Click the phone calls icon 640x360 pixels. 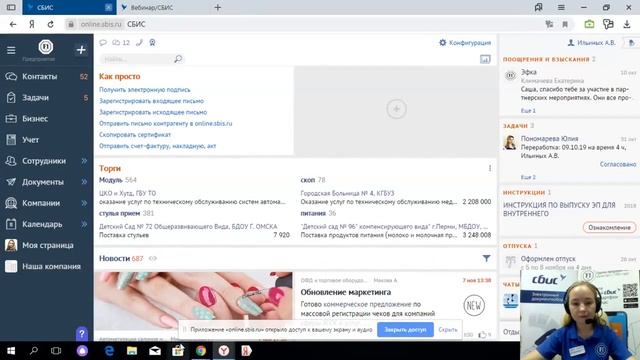click(x=139, y=42)
